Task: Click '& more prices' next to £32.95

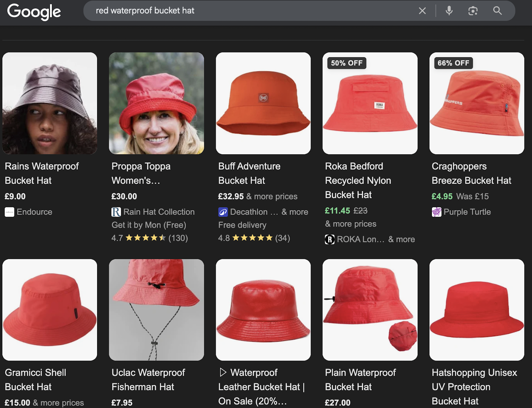Action: 272,197
